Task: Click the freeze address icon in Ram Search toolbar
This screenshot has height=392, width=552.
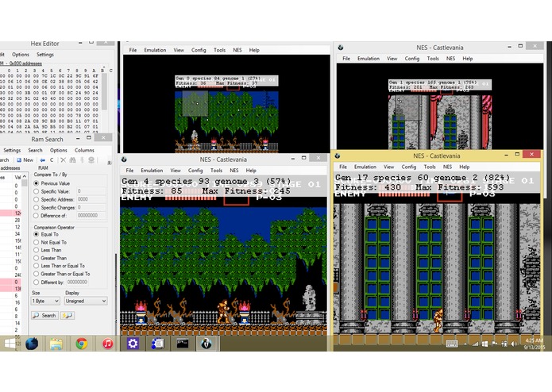Action: [82, 160]
